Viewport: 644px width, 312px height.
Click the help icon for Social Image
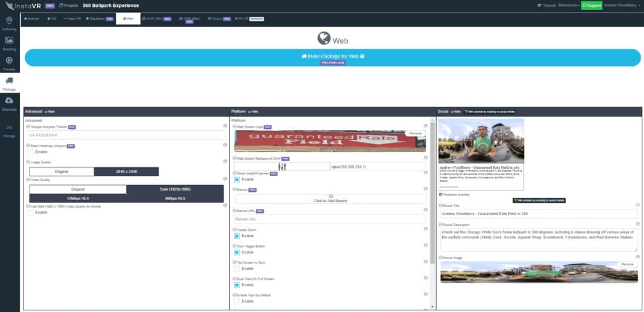638,257
